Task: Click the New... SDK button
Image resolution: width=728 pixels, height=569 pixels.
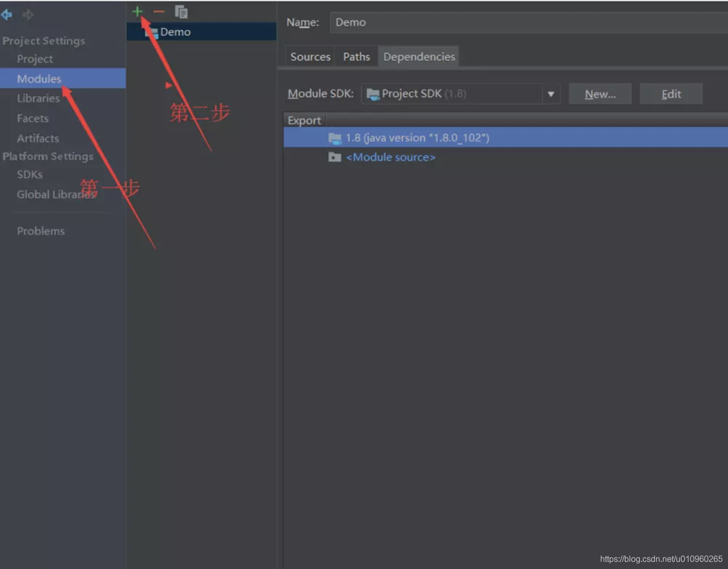Action: click(600, 94)
